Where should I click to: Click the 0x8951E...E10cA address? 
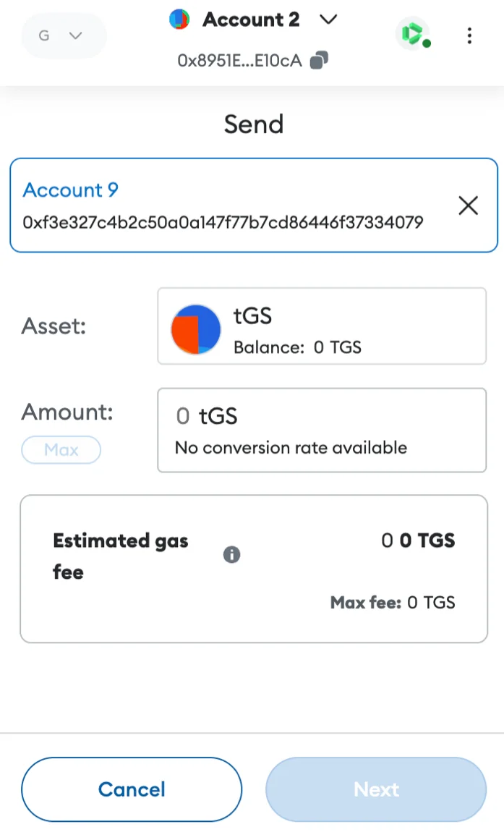pos(240,61)
